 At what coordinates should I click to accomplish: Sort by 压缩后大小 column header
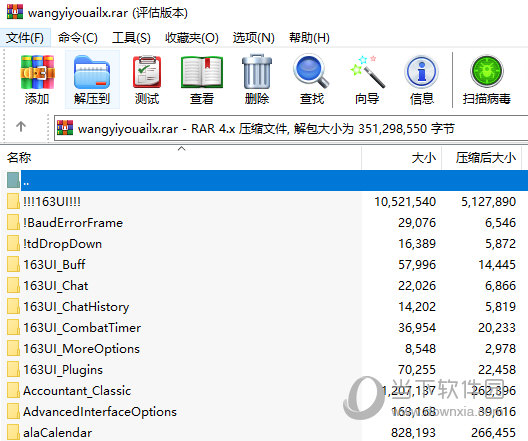[x=486, y=157]
